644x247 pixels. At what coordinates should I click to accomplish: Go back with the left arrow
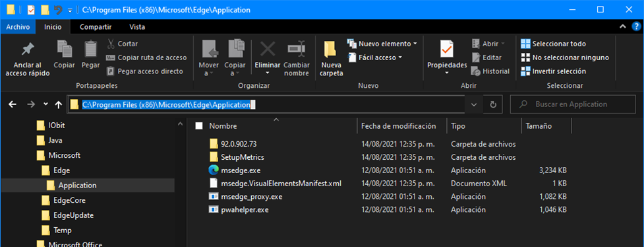click(13, 104)
